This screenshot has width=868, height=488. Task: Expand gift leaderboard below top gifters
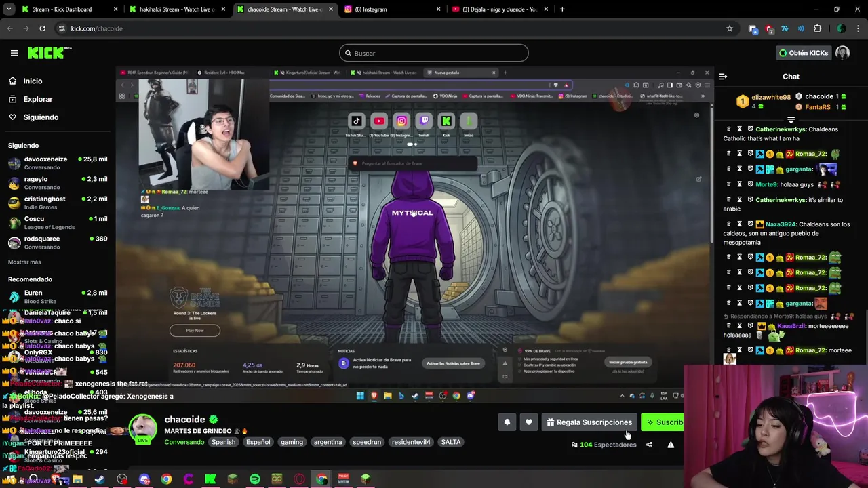(x=791, y=120)
